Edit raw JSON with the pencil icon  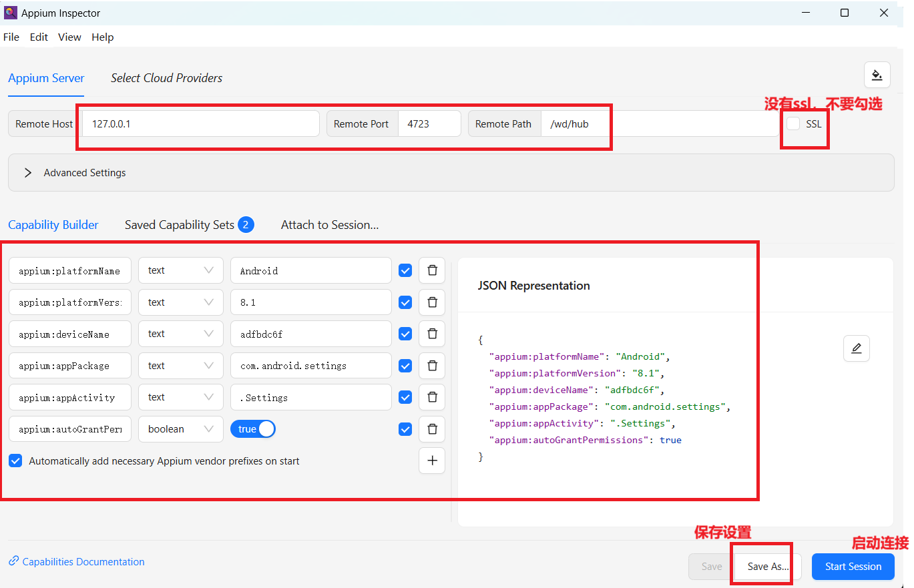tap(857, 348)
